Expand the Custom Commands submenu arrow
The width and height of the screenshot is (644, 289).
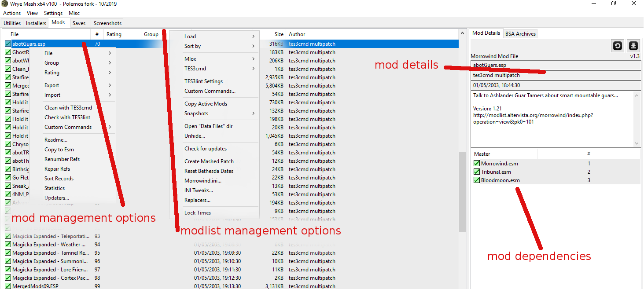pyautogui.click(x=110, y=127)
